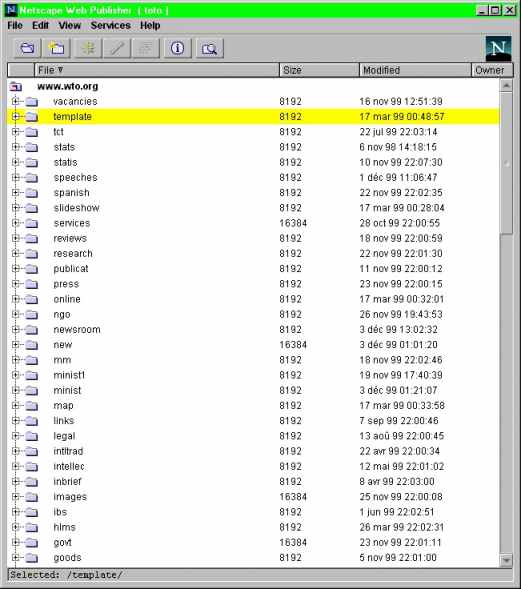Click the goods folder icon
Viewport: 521px width, 589px height.
pos(32,558)
